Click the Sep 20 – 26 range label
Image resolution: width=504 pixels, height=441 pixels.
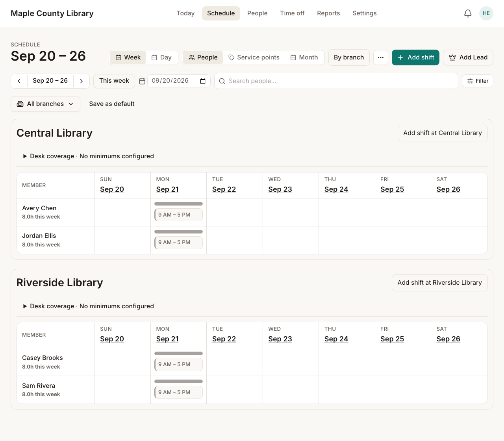pos(50,81)
